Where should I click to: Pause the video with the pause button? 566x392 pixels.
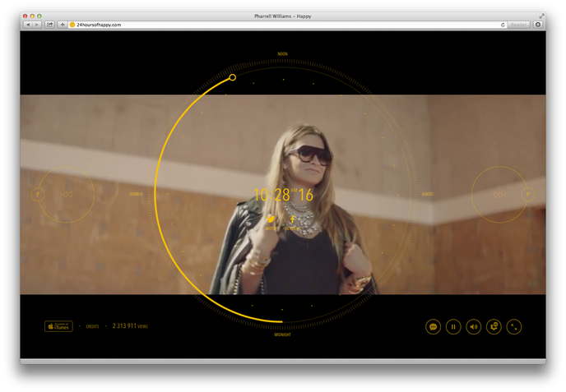point(453,327)
